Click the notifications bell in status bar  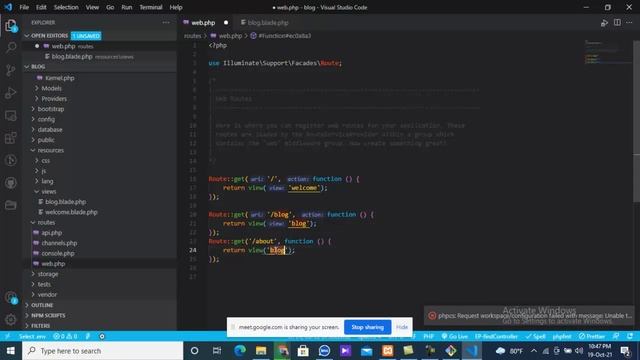(x=630, y=336)
